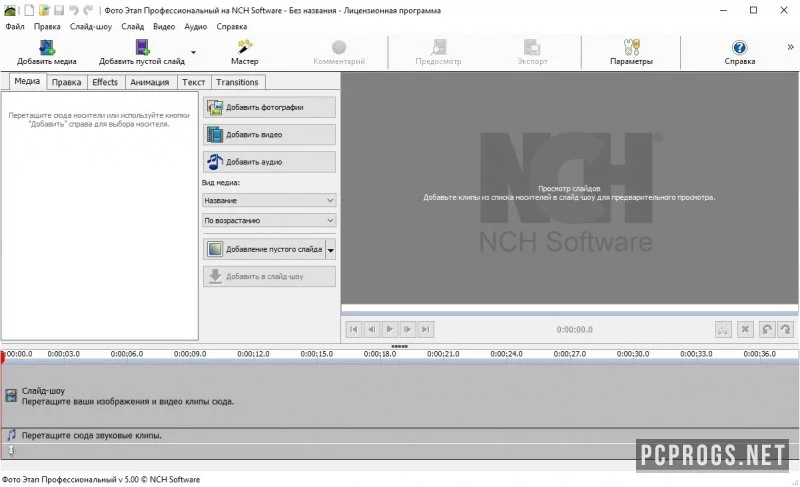This screenshot has width=800, height=487.
Task: Switch to the Медиа tab
Action: click(27, 81)
